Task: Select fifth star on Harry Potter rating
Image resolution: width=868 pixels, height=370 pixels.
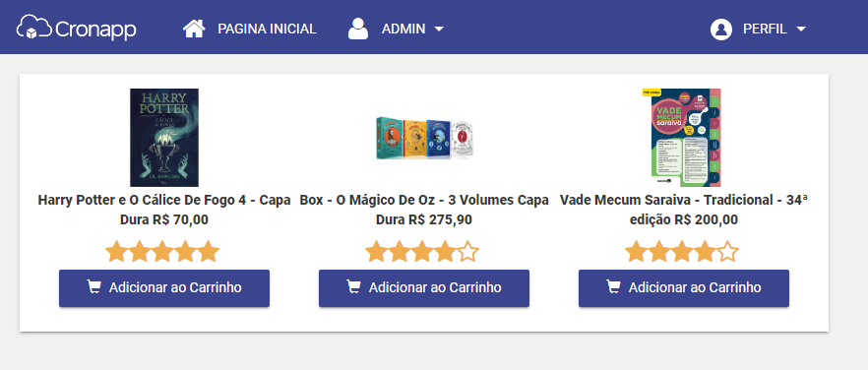Action: tap(209, 252)
